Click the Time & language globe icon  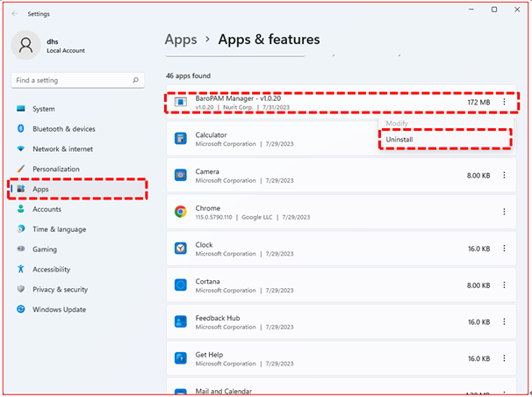(x=21, y=228)
